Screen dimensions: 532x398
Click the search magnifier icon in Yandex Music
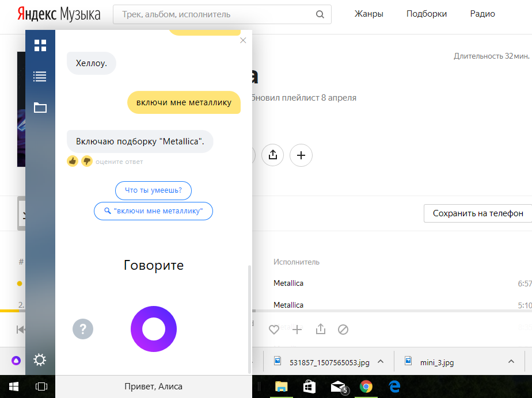pyautogui.click(x=320, y=14)
